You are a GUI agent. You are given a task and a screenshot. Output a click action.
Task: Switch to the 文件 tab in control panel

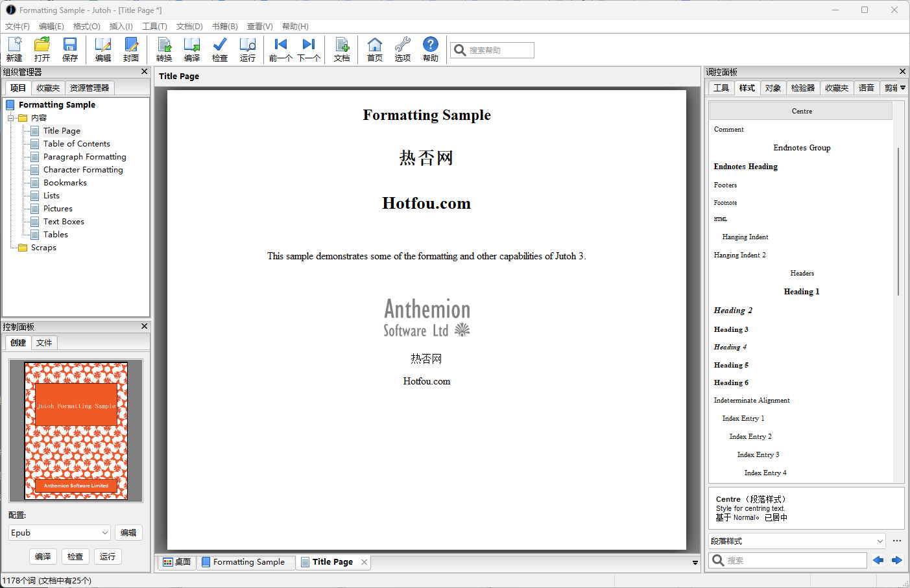(x=44, y=343)
